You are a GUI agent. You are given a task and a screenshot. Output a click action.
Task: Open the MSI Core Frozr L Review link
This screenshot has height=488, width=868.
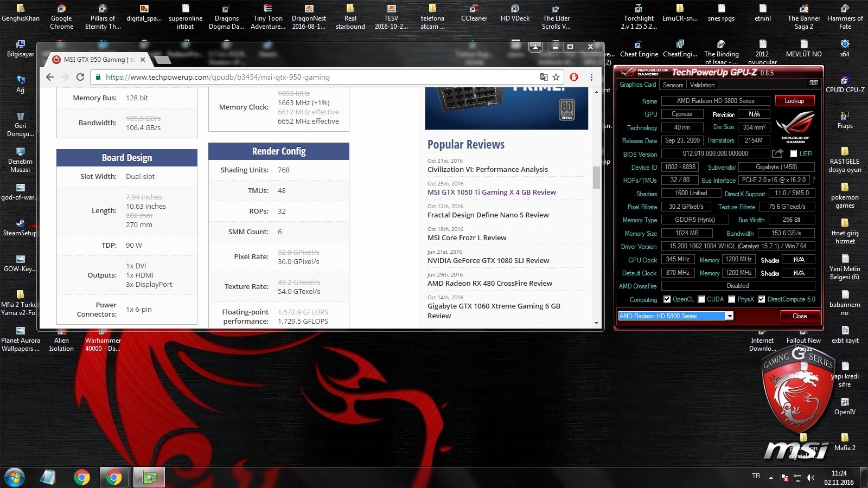tap(467, 237)
